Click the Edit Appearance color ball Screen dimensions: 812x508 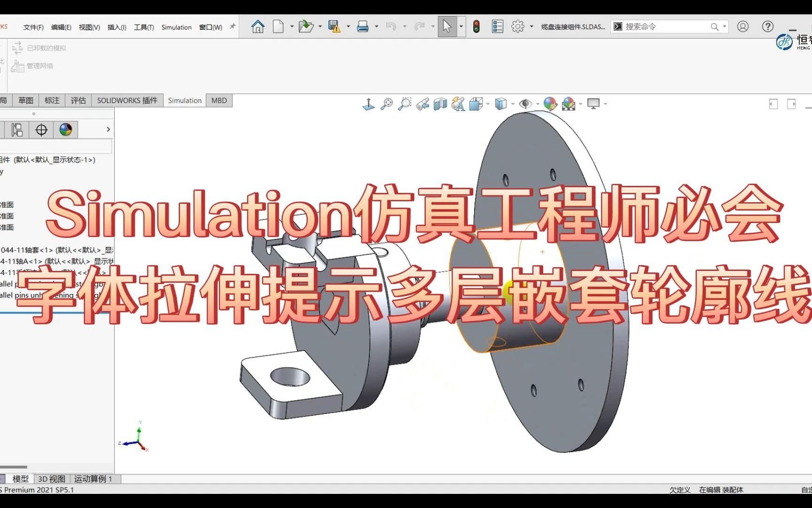(x=550, y=104)
